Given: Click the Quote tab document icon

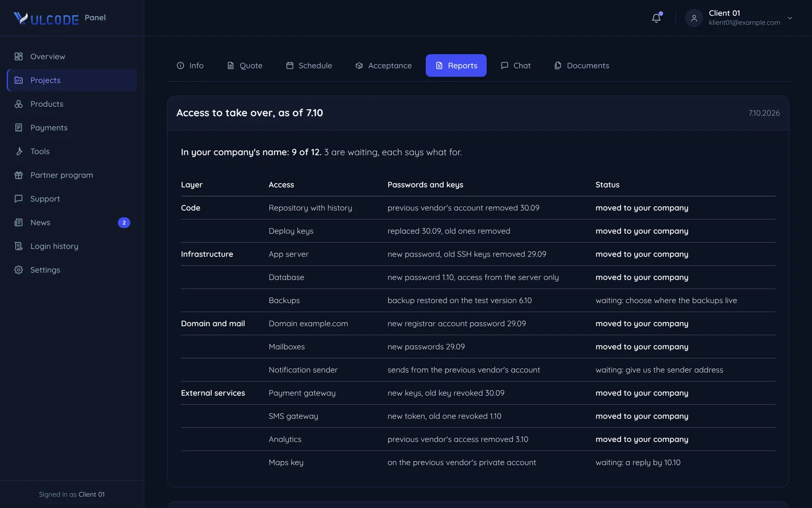Looking at the screenshot, I should coord(230,66).
